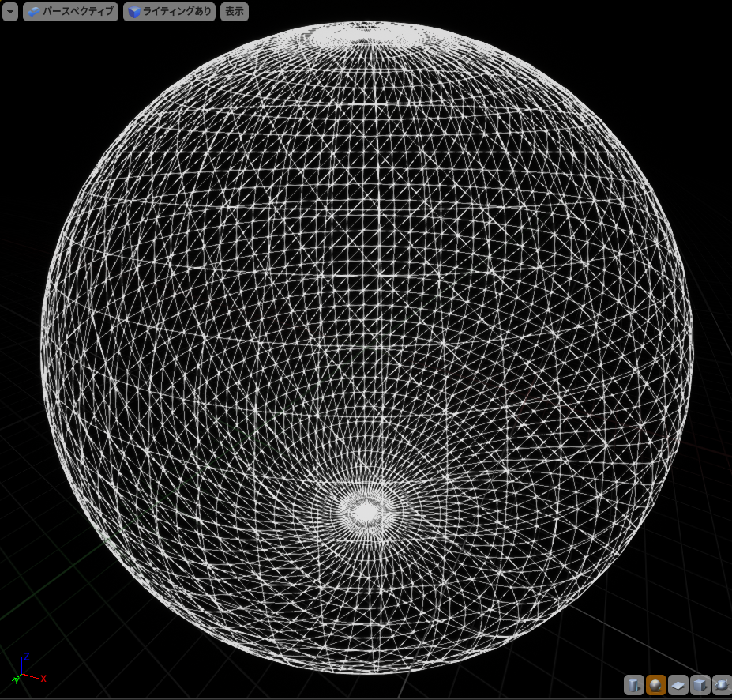Set preview mesh to cylinder
The image size is (732, 700).
click(634, 685)
